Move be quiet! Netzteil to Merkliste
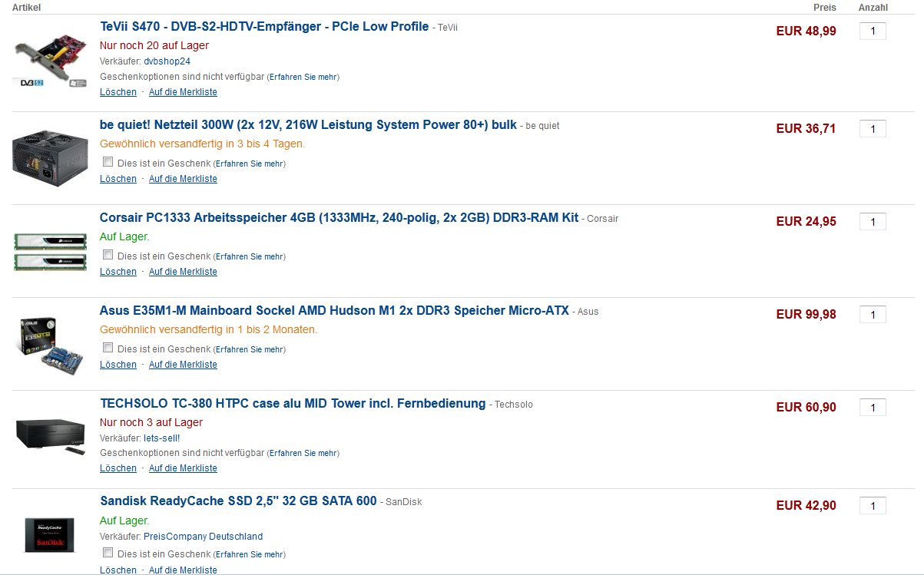This screenshot has height=575, width=924. tap(183, 179)
